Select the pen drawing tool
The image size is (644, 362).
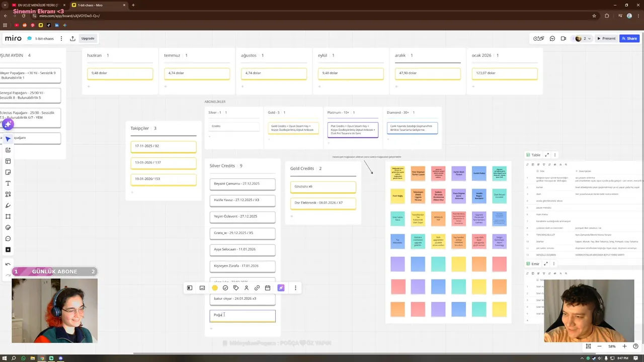(8, 206)
